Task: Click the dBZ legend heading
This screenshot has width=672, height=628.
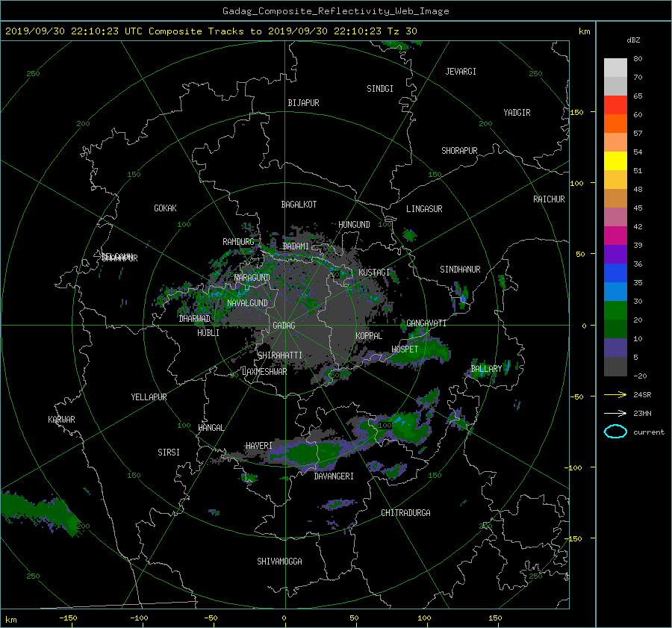Action: coord(633,40)
